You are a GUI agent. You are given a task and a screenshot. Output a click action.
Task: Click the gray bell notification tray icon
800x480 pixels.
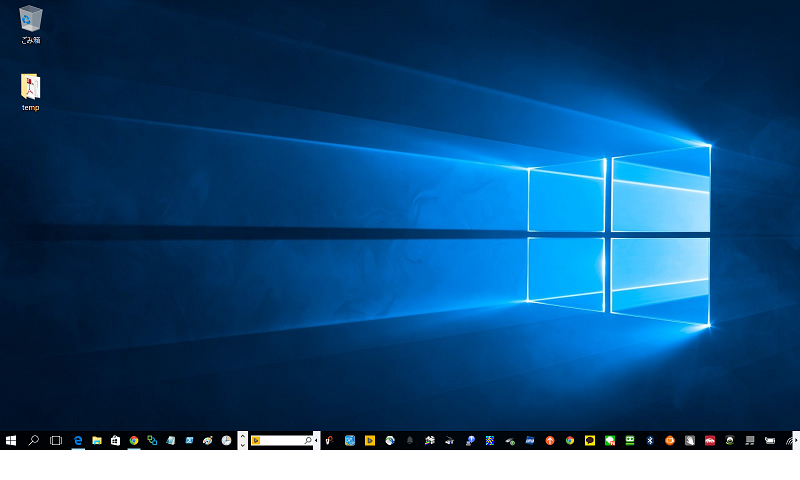(410, 440)
